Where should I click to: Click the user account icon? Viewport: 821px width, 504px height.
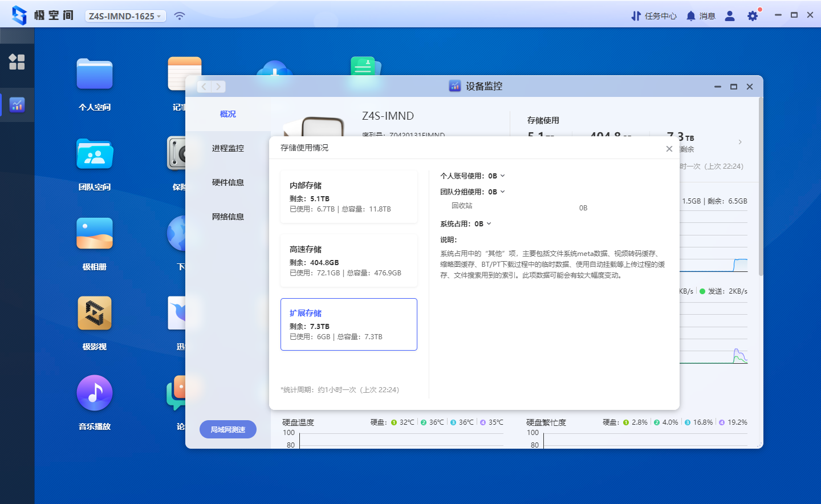[x=730, y=16]
